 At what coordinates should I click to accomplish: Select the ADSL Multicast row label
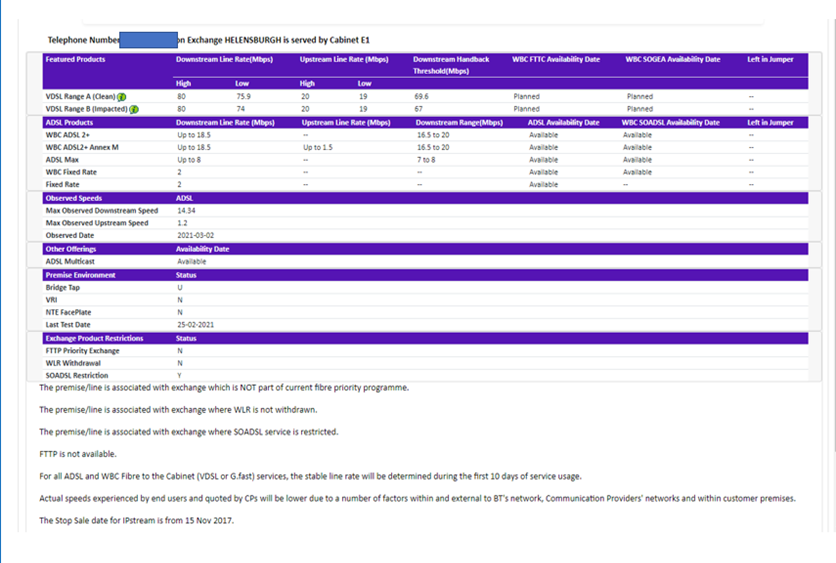[72, 262]
